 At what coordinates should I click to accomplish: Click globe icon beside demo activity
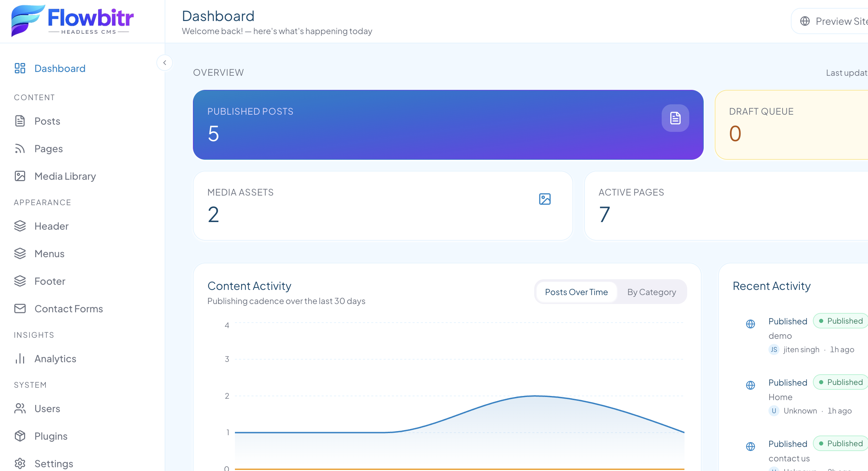[751, 324]
